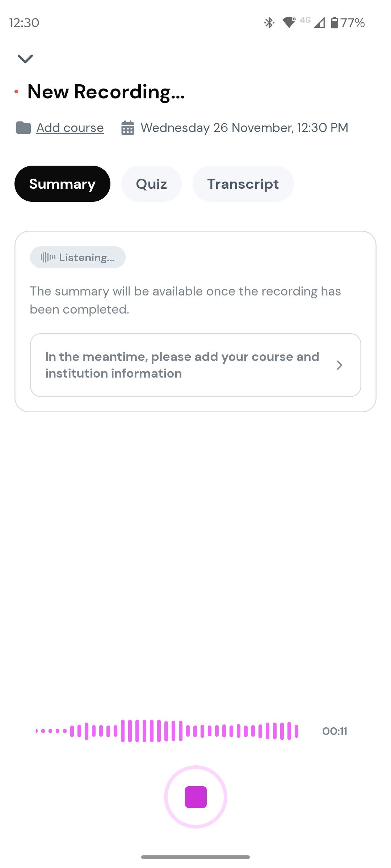Tap the battery icon showing 77%
The image size is (391, 868).
click(x=335, y=23)
